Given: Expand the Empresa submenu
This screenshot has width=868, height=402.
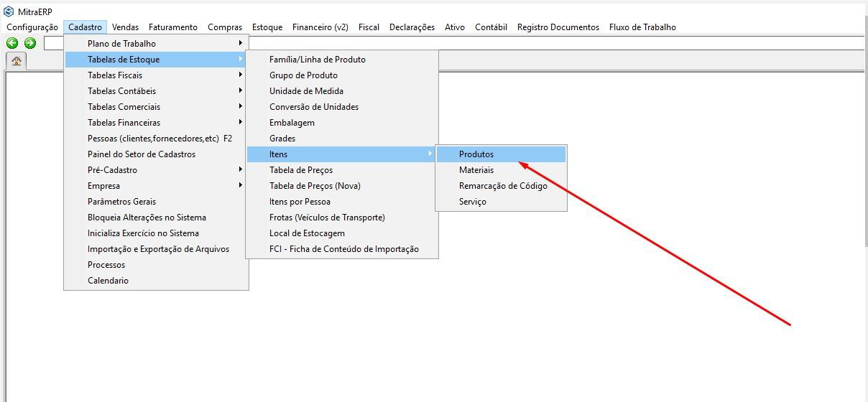Looking at the screenshot, I should point(103,186).
